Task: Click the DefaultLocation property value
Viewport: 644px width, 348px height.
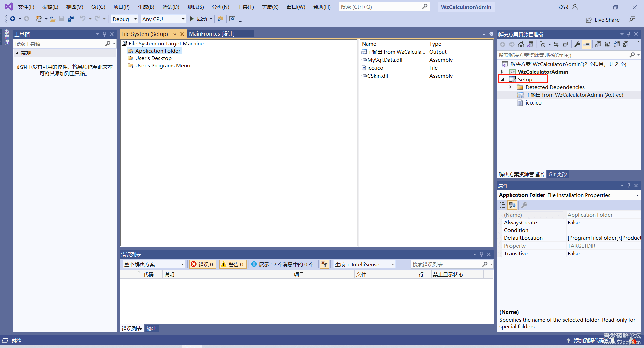Action: pyautogui.click(x=603, y=238)
